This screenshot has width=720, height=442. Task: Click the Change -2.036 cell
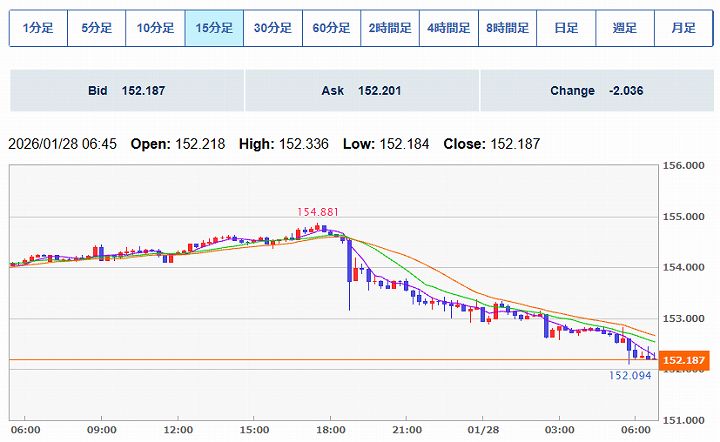(x=595, y=91)
